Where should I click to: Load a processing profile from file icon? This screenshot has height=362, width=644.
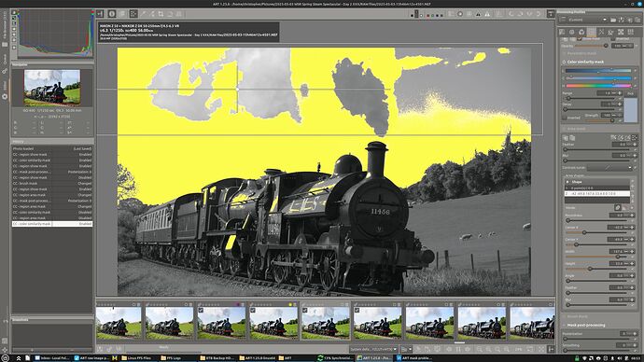pos(613,20)
